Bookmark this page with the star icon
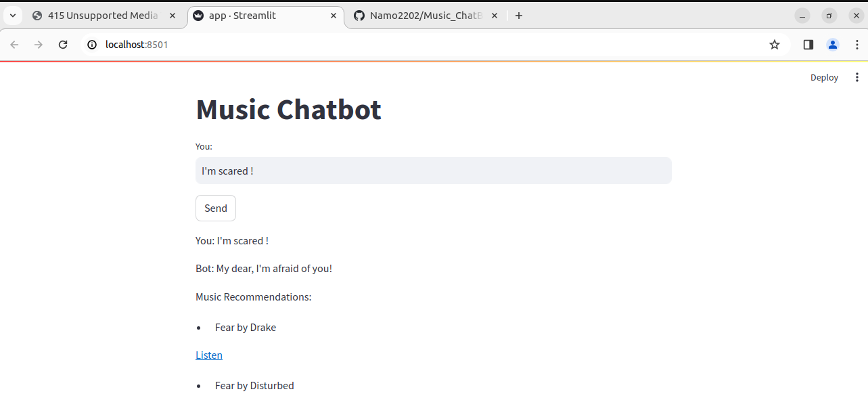Viewport: 868px width, 398px height. coord(775,45)
